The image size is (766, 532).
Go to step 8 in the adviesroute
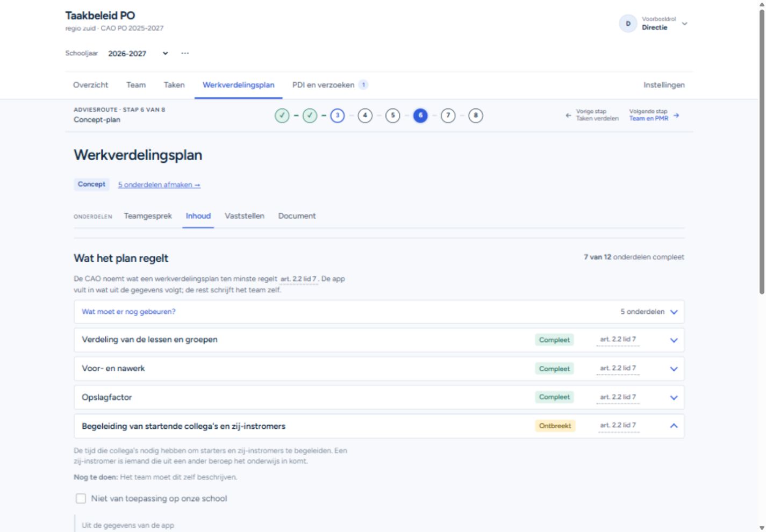[x=476, y=116]
